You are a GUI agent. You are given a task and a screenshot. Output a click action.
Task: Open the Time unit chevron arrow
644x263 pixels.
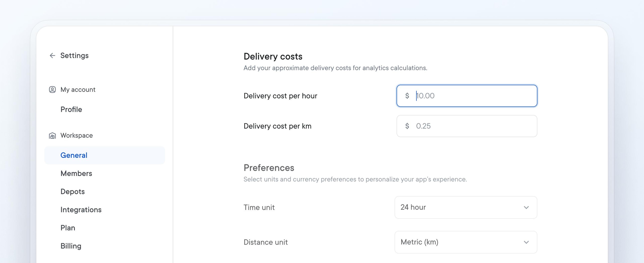pos(526,207)
